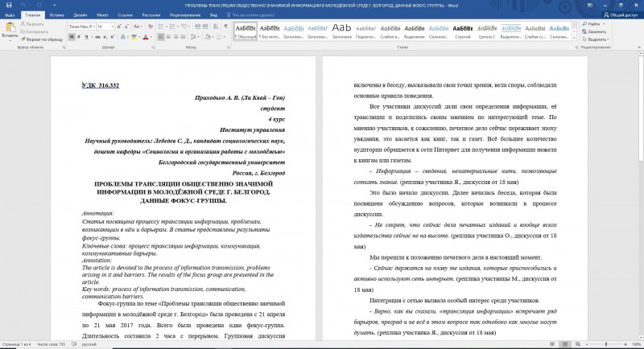The image size is (644, 349).
Task: Increase paragraph indent
Action: point(205,27)
